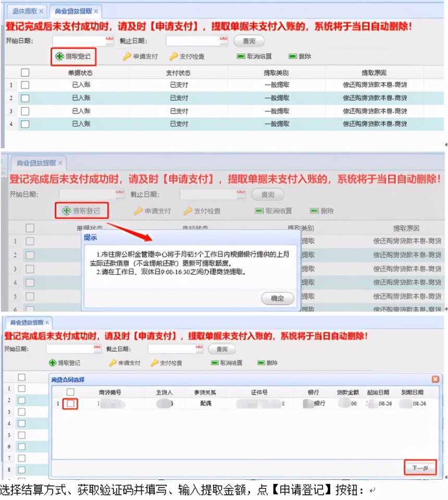Tick the checkbox for row 1 in the top table
Viewport: 448px width, 500px height.
point(25,84)
